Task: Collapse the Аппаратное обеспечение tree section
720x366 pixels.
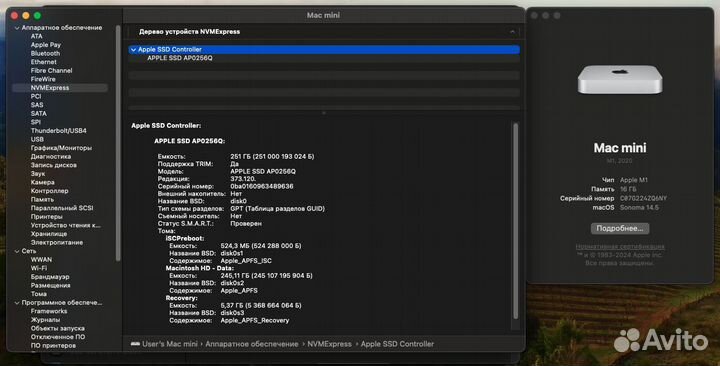Action: [x=17, y=28]
